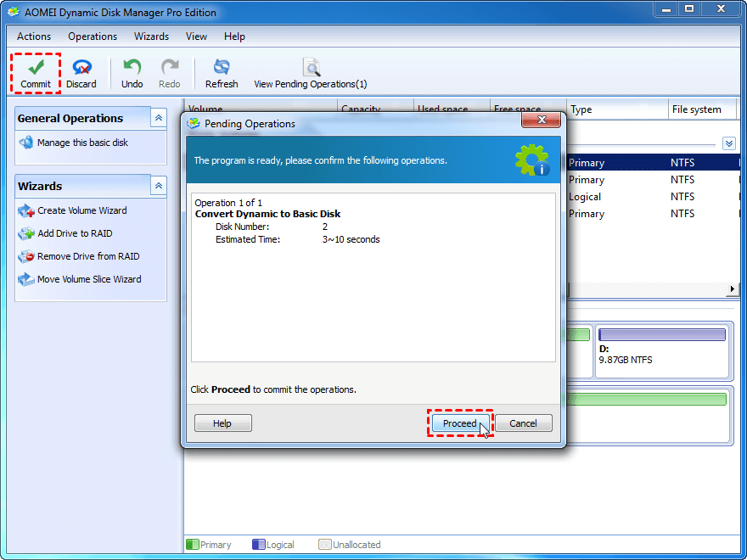Click the Primary legend color swatch

tap(193, 544)
